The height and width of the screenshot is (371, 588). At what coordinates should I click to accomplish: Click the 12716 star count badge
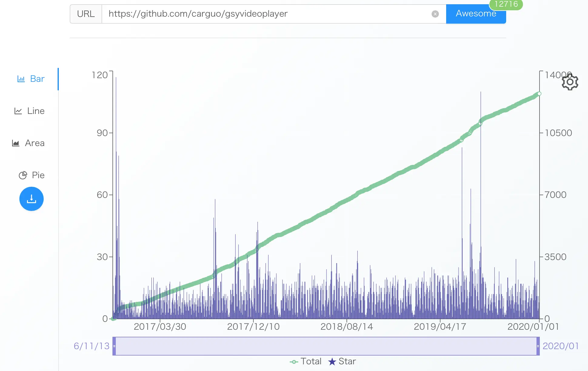point(506,4)
